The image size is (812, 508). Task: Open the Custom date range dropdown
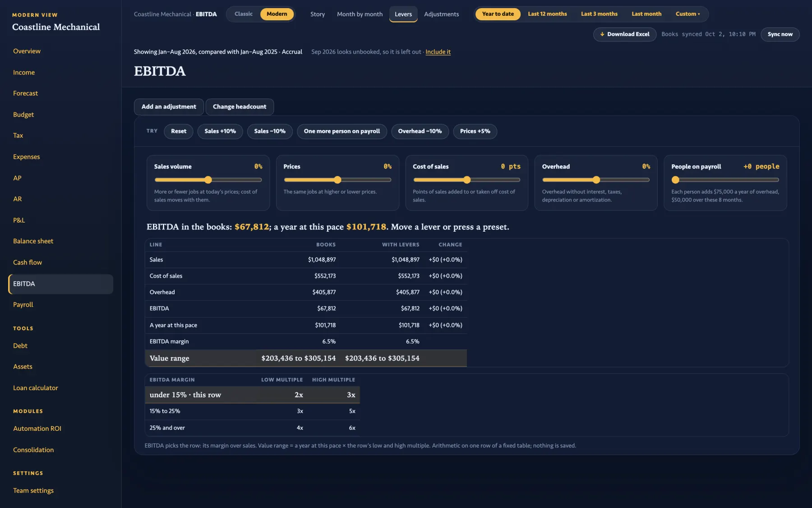(x=687, y=14)
